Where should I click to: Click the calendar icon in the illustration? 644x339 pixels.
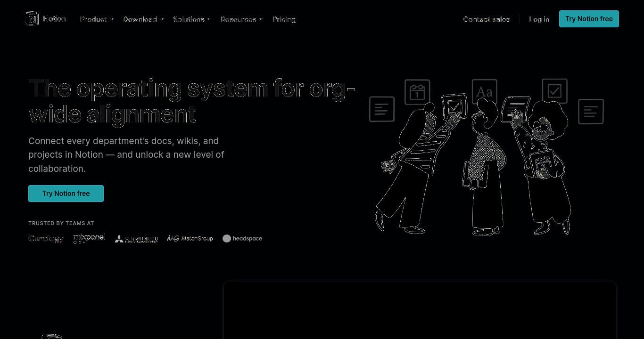(x=417, y=92)
